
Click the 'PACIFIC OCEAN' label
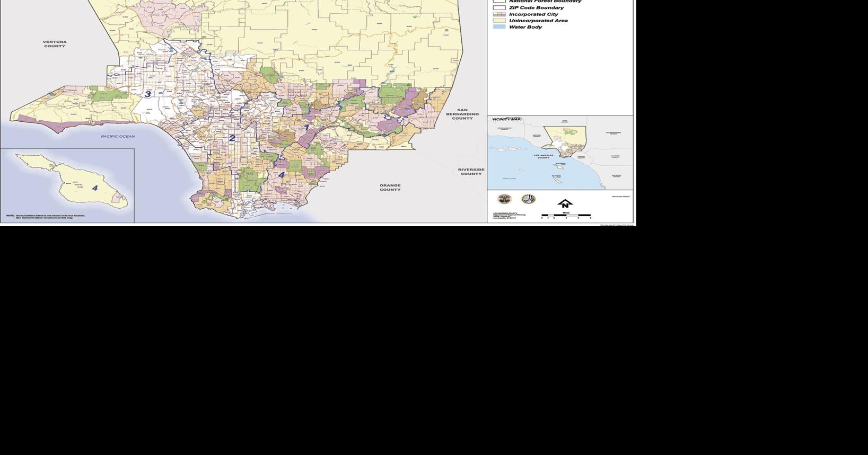pyautogui.click(x=118, y=137)
